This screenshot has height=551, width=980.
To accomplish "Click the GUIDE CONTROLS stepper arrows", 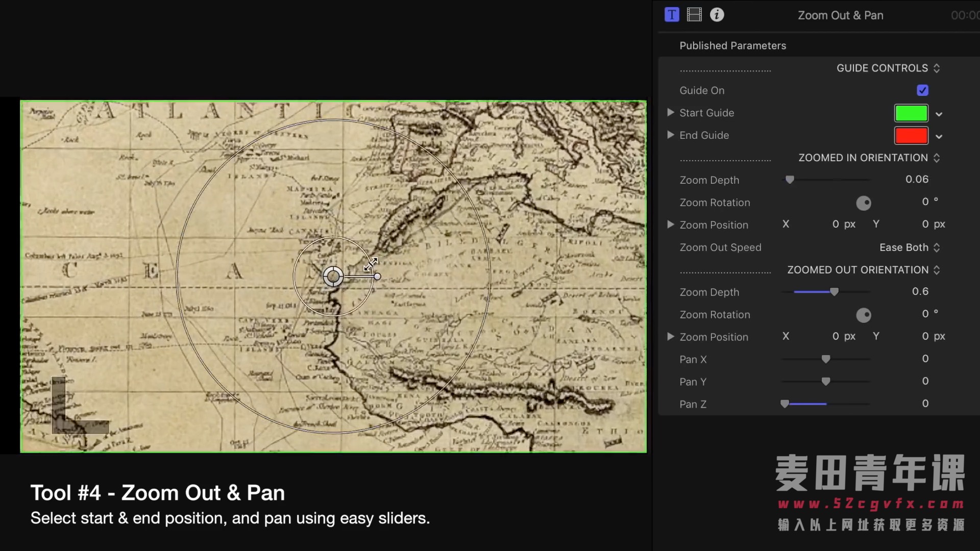I will pyautogui.click(x=937, y=68).
